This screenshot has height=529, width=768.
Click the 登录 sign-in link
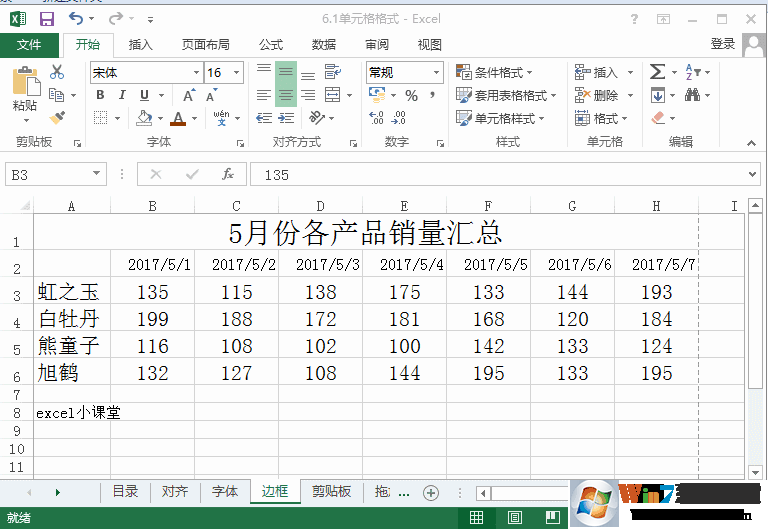click(x=722, y=44)
